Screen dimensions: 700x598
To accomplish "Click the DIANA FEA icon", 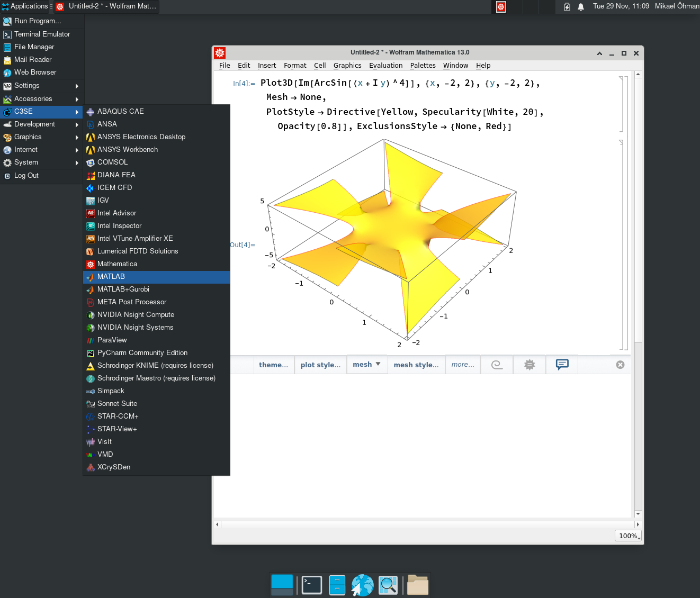I will tap(91, 175).
